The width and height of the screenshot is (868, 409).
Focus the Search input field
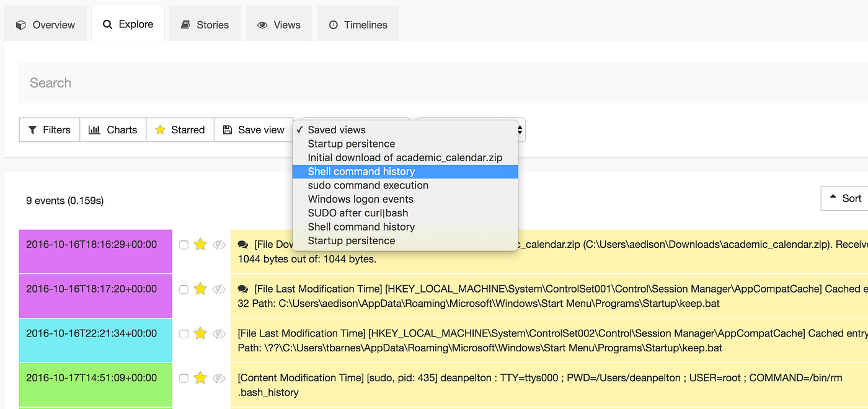434,83
